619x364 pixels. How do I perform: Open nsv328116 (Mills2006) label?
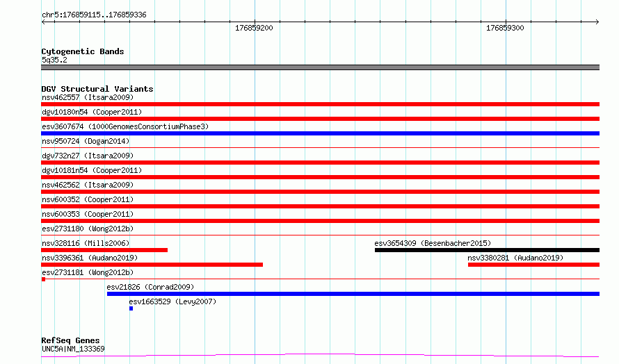tap(86, 243)
